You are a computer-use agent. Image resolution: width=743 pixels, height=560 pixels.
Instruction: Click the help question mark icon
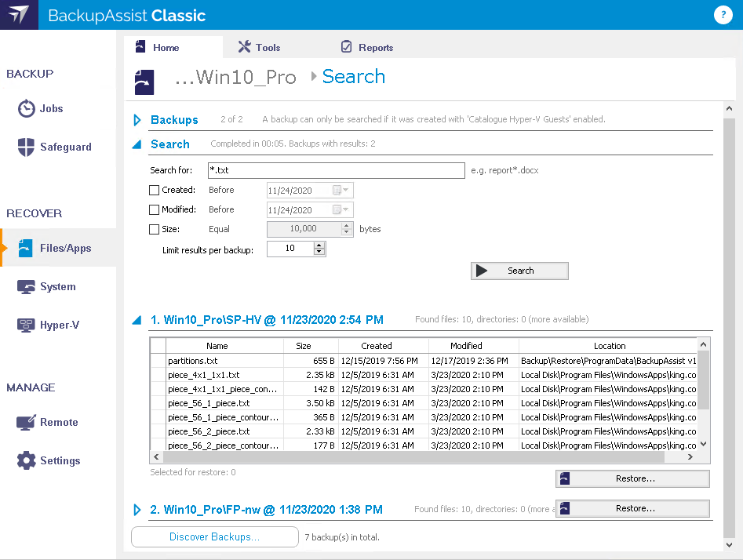(x=722, y=15)
